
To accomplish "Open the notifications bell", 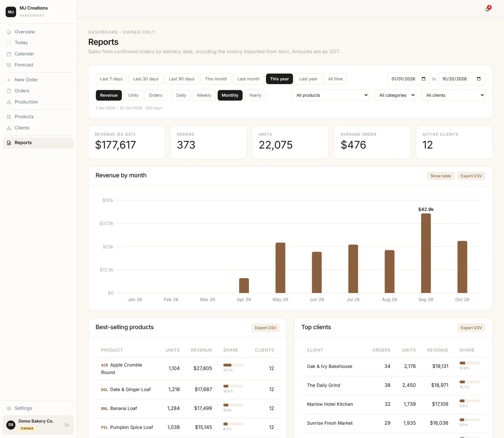I will coord(487,9).
